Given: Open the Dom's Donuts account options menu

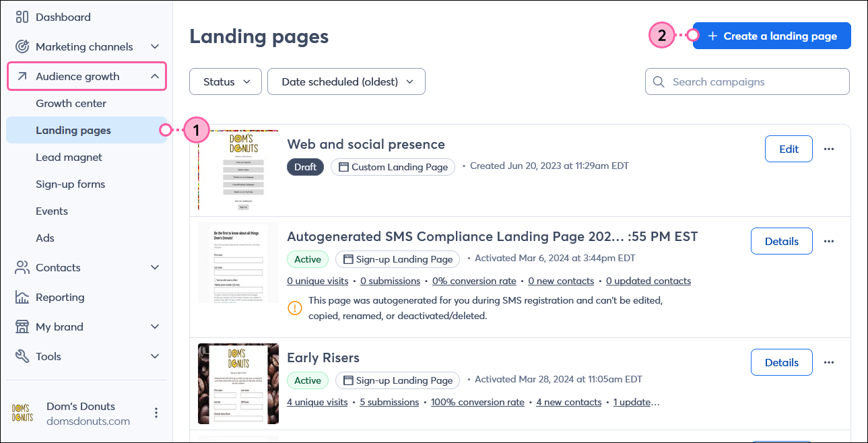Looking at the screenshot, I should click(x=156, y=413).
